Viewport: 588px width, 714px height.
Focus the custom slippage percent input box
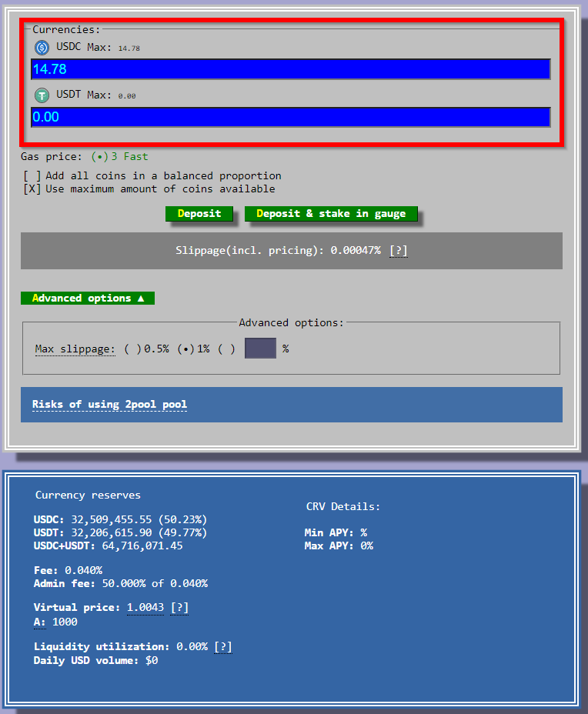(x=261, y=349)
